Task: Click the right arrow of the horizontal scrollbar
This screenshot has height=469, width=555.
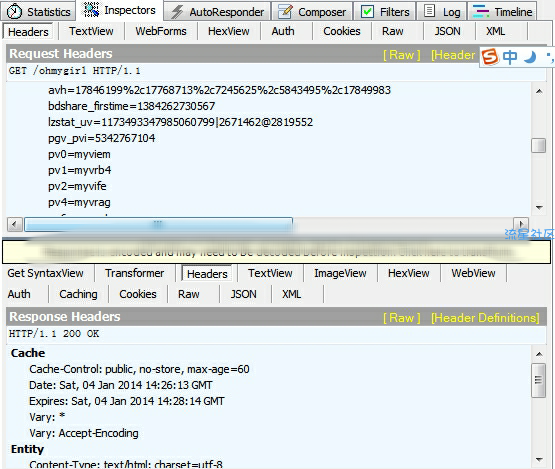Action: (x=521, y=224)
